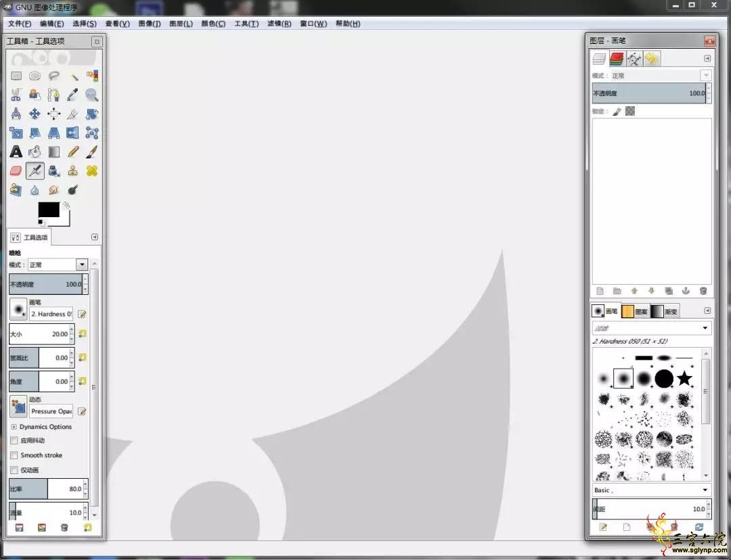This screenshot has width=731, height=560.
Task: Select the star-shaped brush thumbnail
Action: (x=684, y=378)
